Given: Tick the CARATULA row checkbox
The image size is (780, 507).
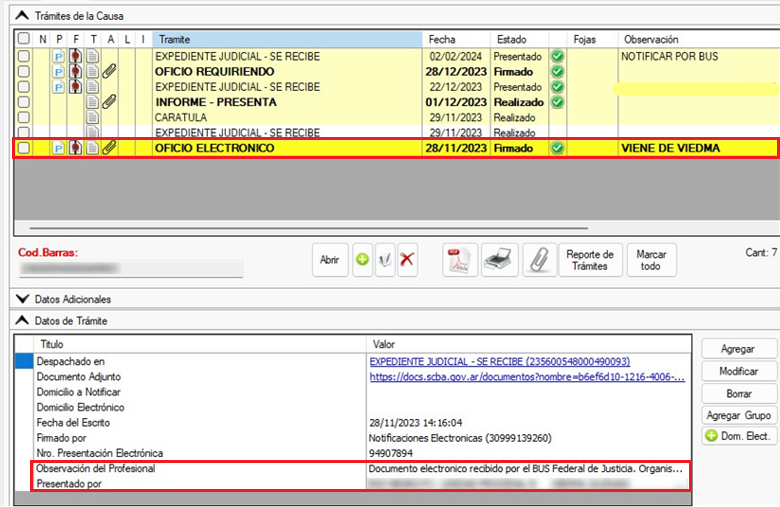Looking at the screenshot, I should click(x=24, y=117).
